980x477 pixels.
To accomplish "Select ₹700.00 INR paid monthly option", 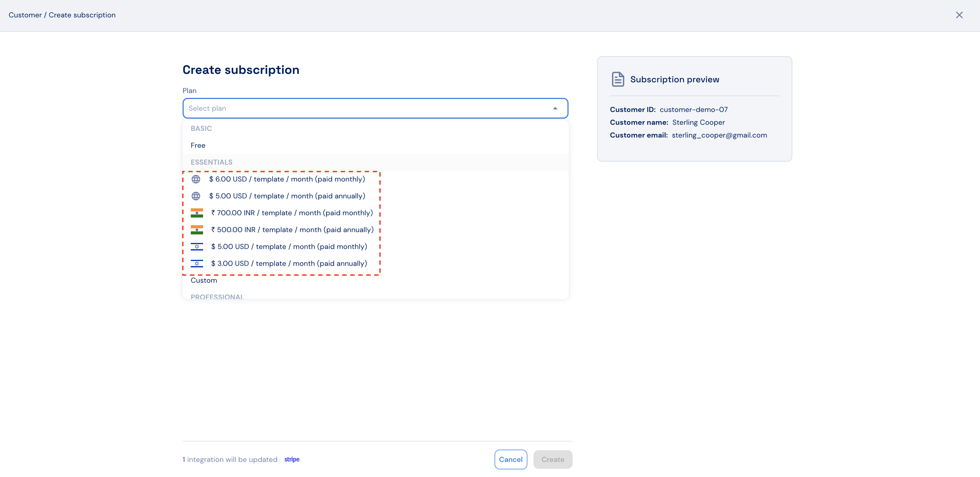I will [x=292, y=213].
